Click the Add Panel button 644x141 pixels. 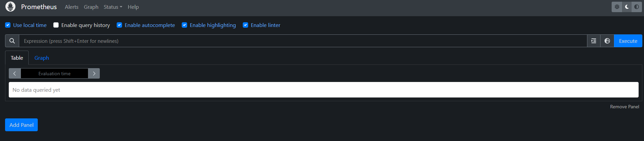(x=21, y=125)
